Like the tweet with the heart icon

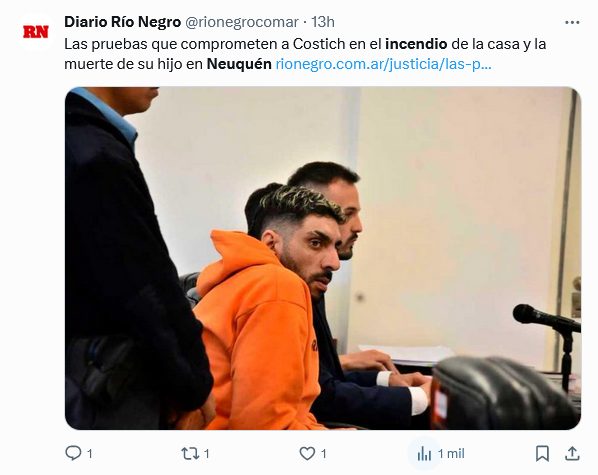tap(307, 453)
